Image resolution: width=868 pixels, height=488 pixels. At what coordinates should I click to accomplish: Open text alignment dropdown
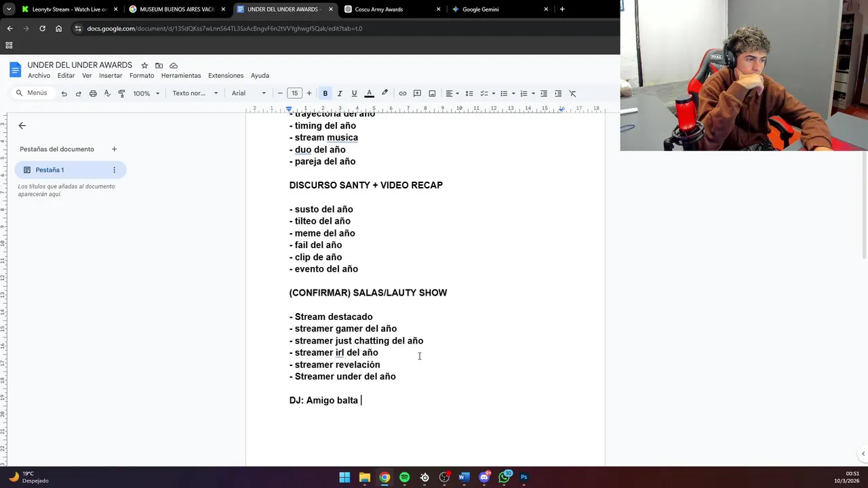452,94
